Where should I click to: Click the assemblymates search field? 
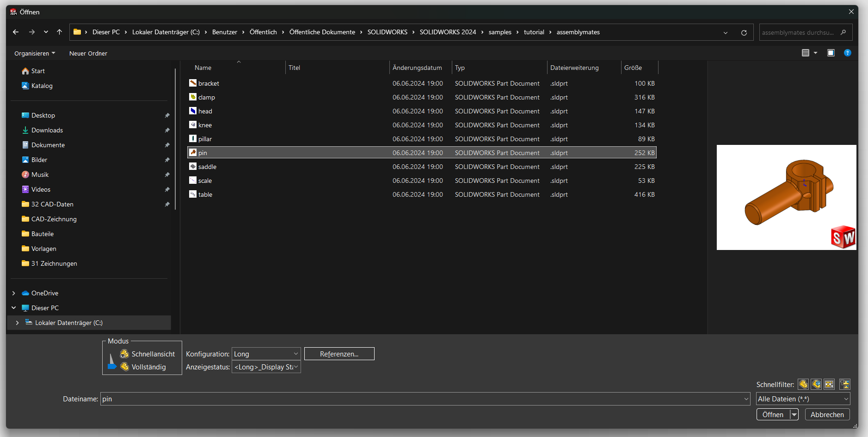click(x=806, y=32)
